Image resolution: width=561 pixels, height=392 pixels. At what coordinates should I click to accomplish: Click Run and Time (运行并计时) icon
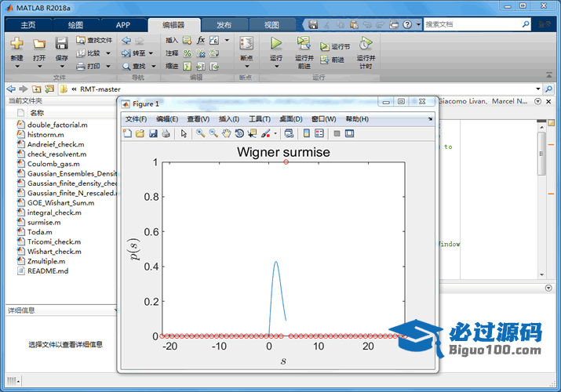pos(366,43)
